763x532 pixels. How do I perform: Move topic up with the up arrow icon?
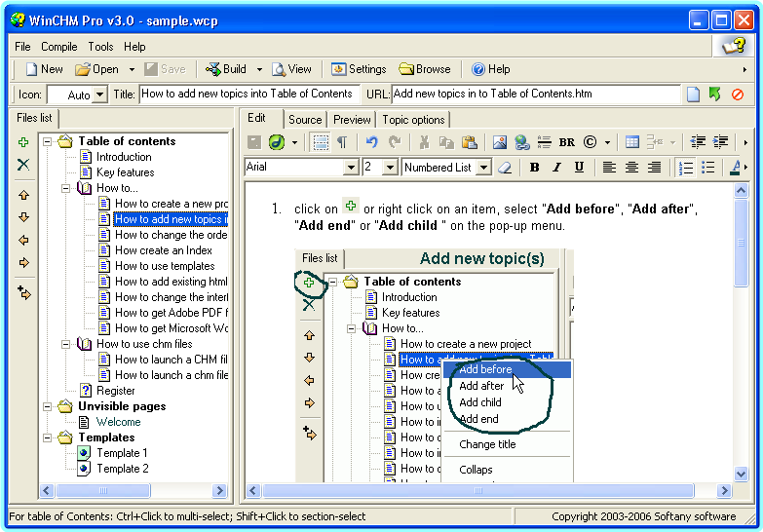pos(23,195)
